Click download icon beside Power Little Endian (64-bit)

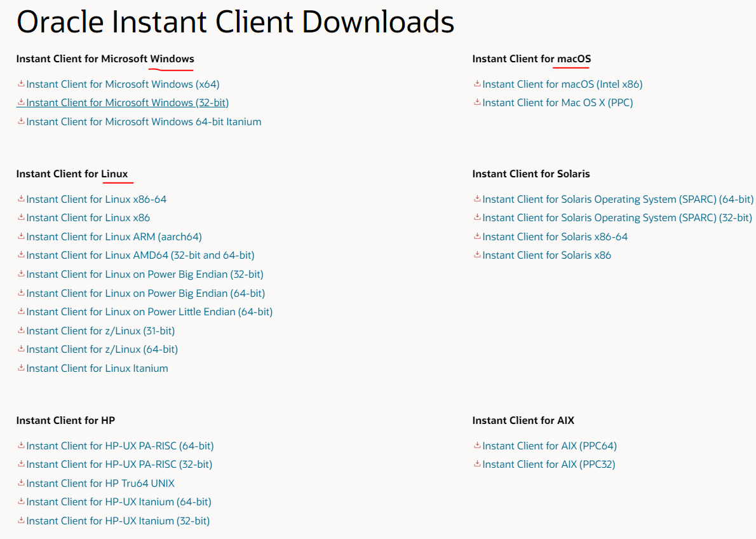click(x=21, y=311)
